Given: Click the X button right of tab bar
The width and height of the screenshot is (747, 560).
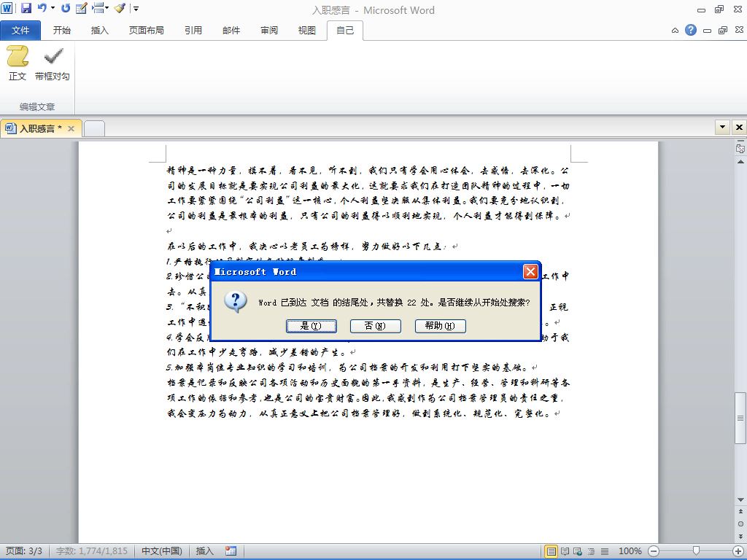Looking at the screenshot, I should 739,127.
